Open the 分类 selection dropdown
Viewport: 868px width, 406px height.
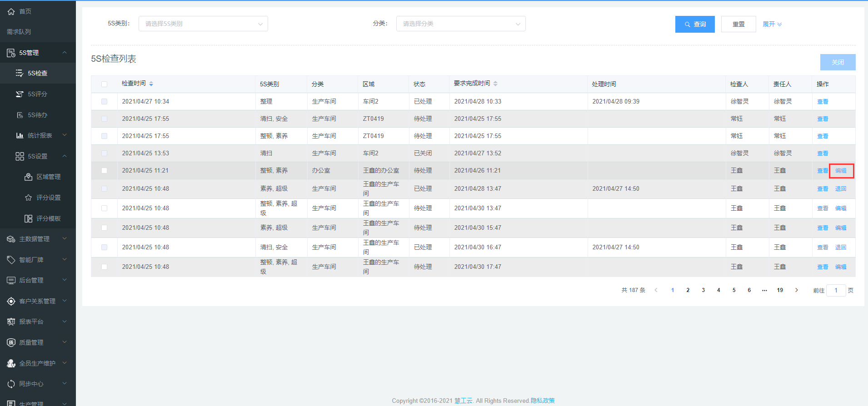click(x=460, y=24)
